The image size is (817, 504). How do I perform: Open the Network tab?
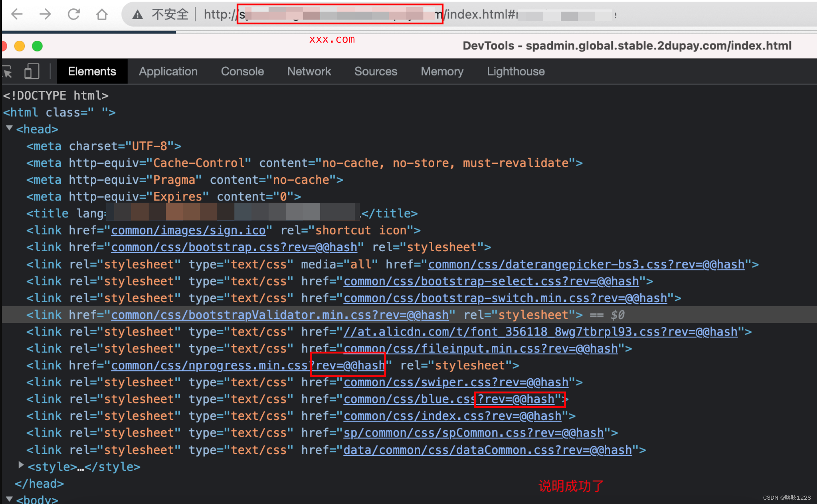[x=309, y=72]
